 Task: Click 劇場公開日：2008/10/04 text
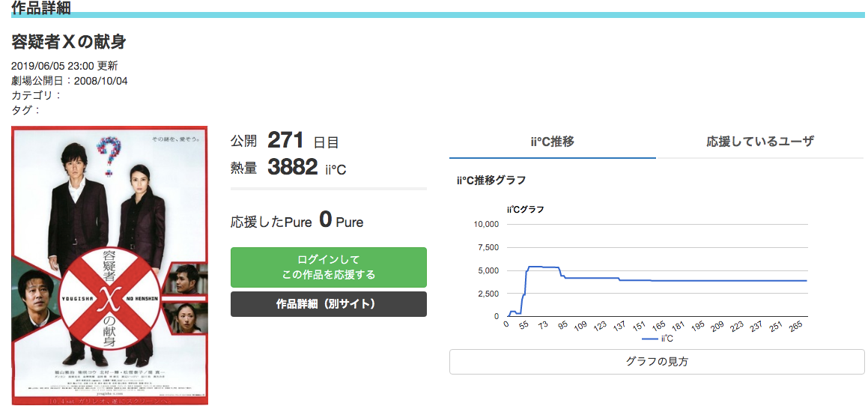pos(70,81)
